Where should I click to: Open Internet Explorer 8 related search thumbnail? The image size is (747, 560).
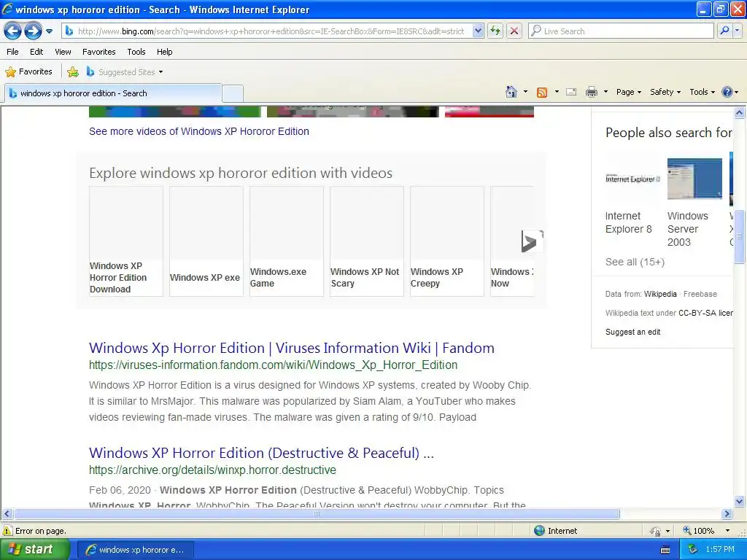pyautogui.click(x=632, y=179)
